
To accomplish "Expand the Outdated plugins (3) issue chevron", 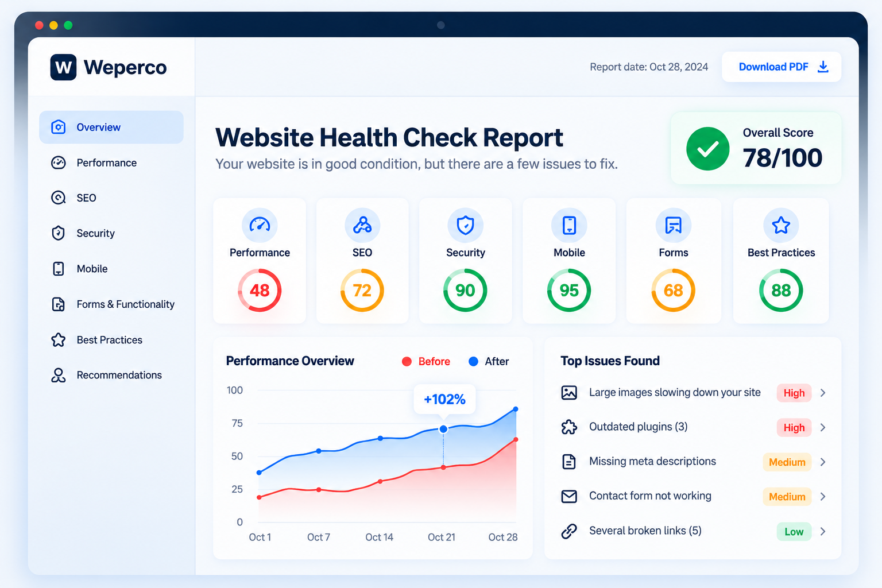I will [823, 427].
